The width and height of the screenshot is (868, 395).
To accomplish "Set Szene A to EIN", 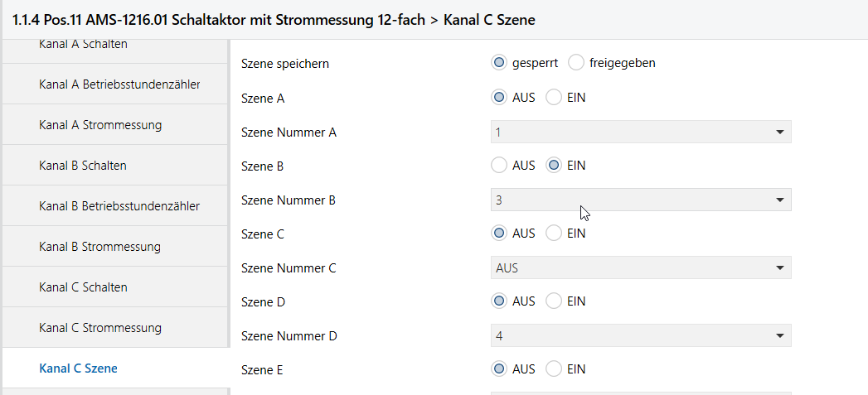I will click(554, 98).
